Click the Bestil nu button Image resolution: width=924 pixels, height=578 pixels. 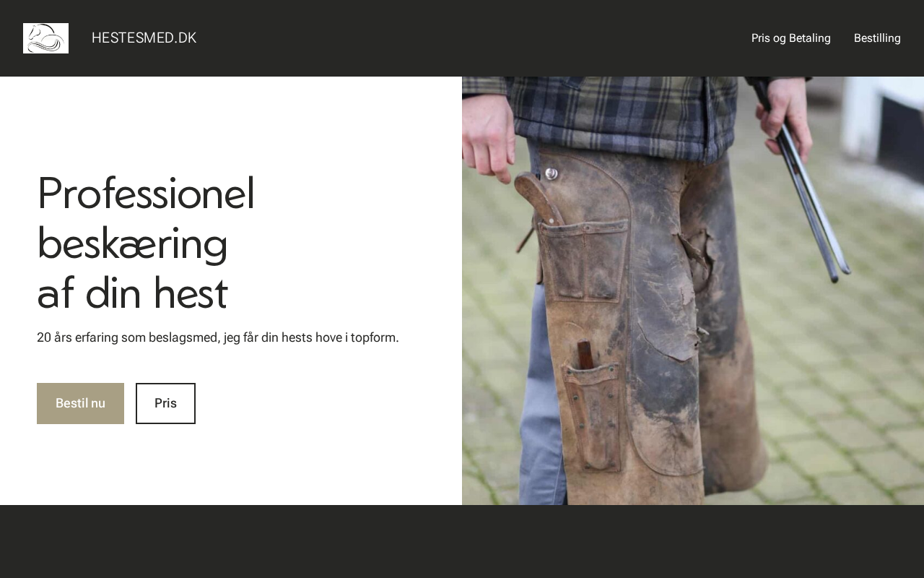[80, 403]
